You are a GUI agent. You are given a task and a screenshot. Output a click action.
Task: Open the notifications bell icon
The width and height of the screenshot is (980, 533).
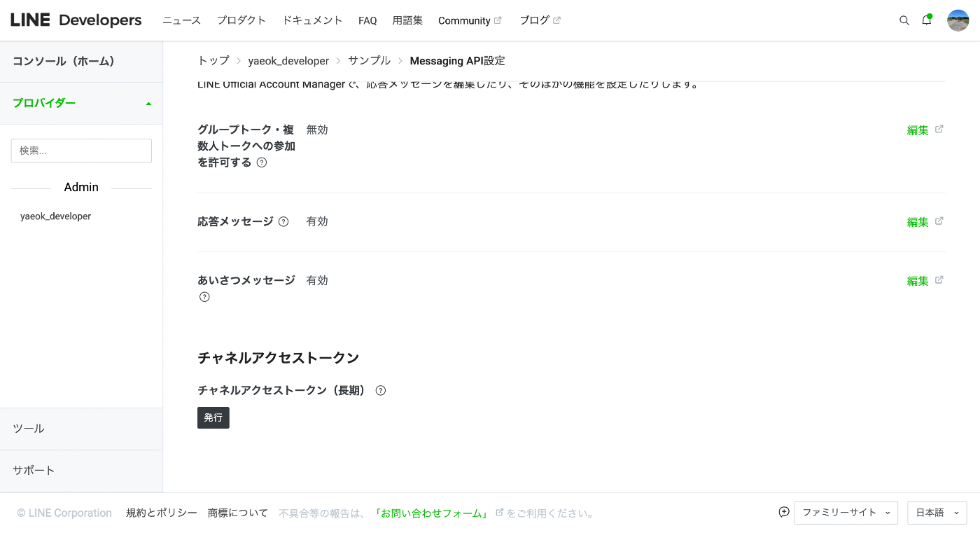[927, 20]
